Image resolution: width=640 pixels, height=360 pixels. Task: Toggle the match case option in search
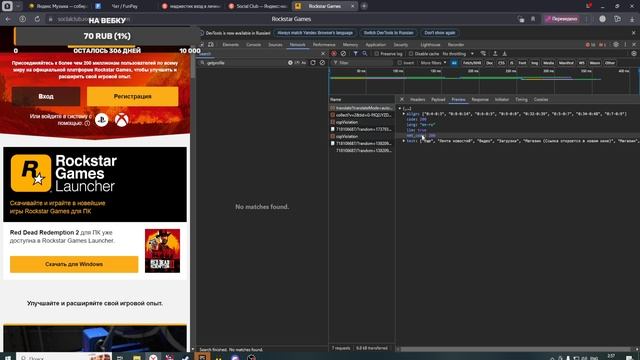point(304,63)
